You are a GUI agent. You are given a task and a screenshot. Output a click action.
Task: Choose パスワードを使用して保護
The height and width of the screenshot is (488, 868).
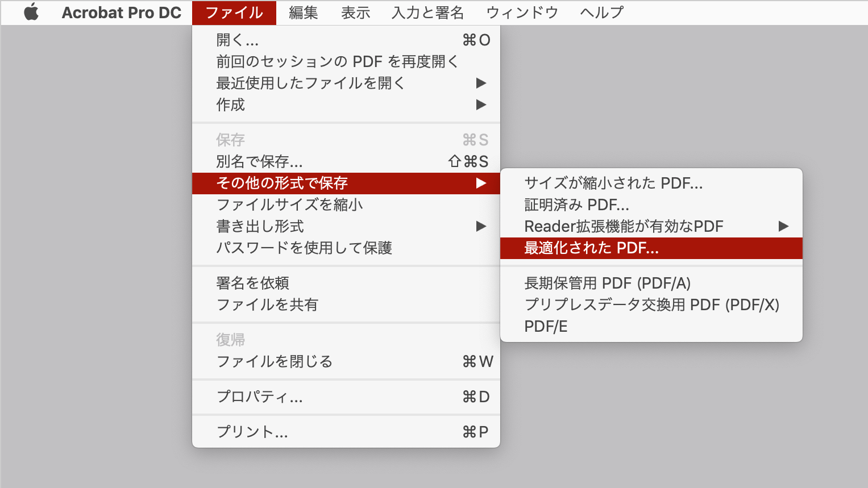click(346, 248)
